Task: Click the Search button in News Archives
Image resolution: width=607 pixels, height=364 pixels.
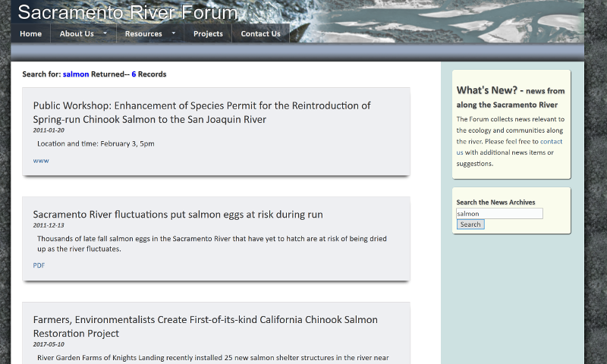Action: pos(470,224)
